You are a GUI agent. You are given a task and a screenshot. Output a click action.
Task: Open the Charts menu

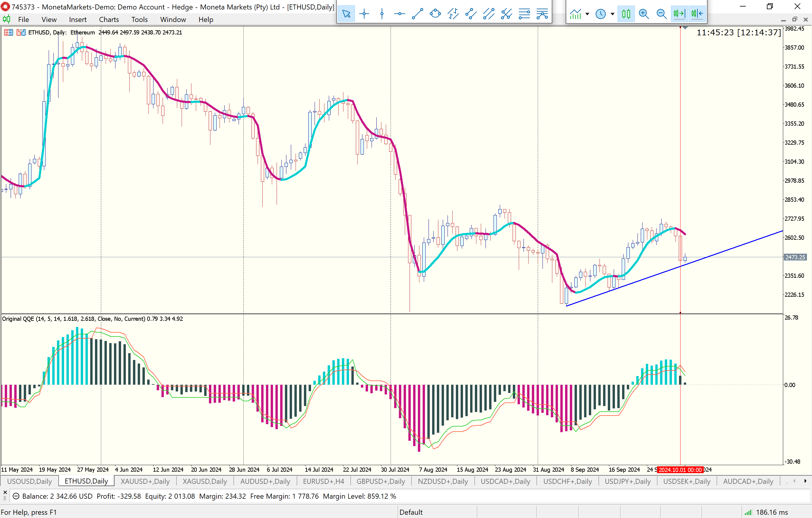click(x=109, y=20)
